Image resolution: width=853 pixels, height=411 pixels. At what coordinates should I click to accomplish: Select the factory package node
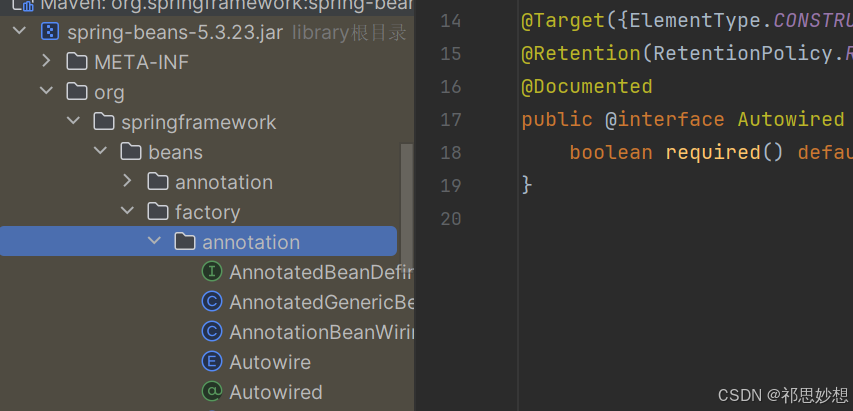[x=207, y=212]
